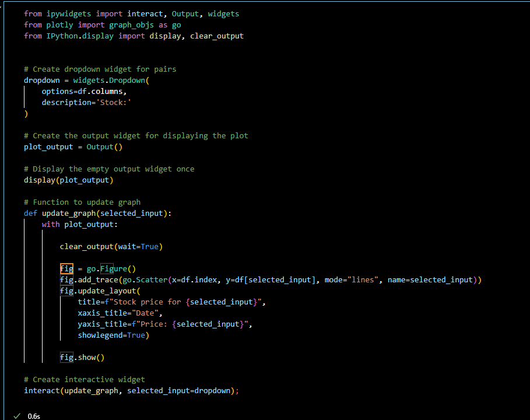
Task: Click the 'showlegend=True' argument
Action: [x=111, y=335]
